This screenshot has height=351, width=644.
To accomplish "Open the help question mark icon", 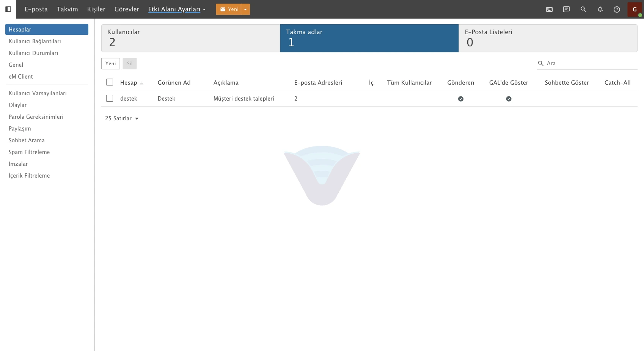I will [x=617, y=9].
